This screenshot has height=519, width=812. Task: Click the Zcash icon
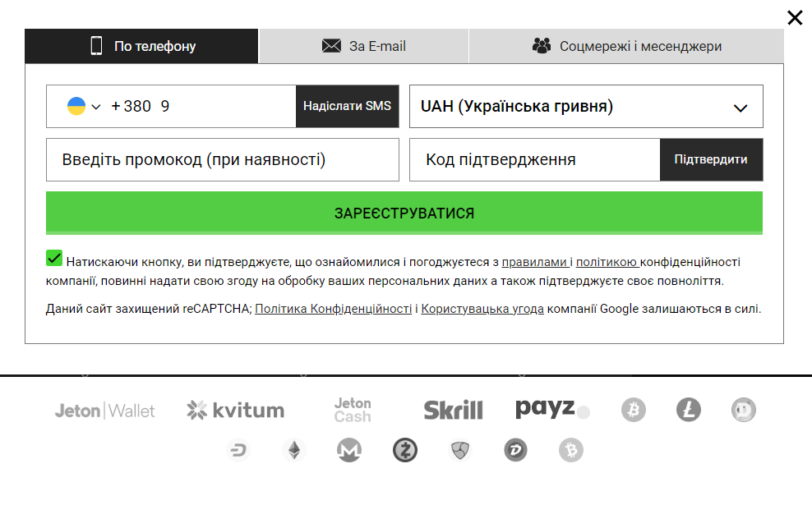pos(405,450)
